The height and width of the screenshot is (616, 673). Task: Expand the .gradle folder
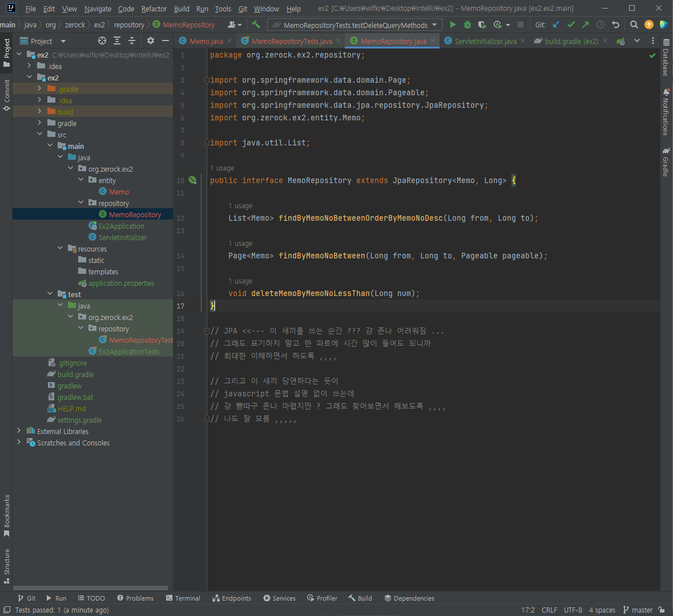39,89
